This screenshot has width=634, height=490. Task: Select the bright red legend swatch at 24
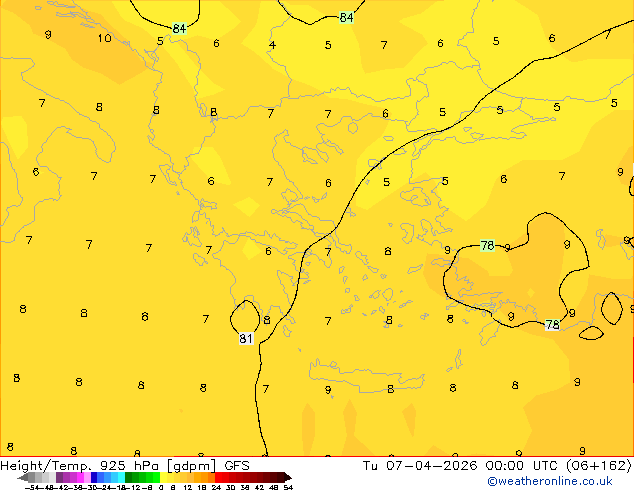pyautogui.click(x=218, y=477)
